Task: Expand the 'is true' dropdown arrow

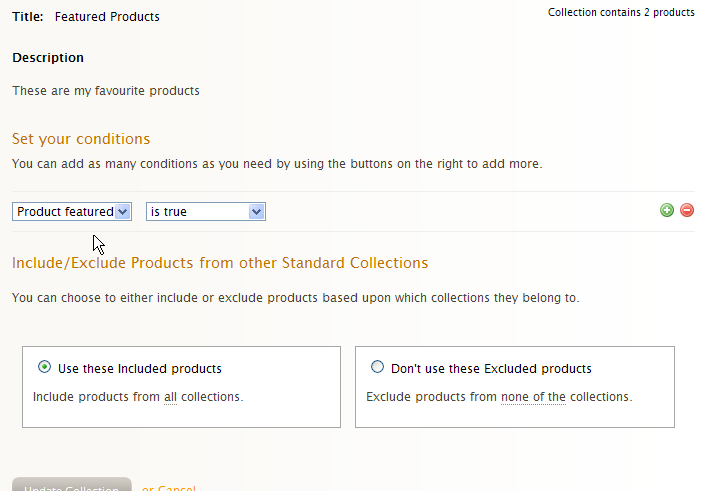Action: (x=256, y=211)
